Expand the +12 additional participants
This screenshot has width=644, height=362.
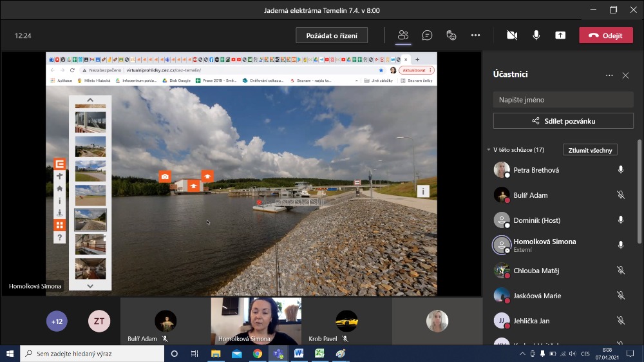coord(57,321)
